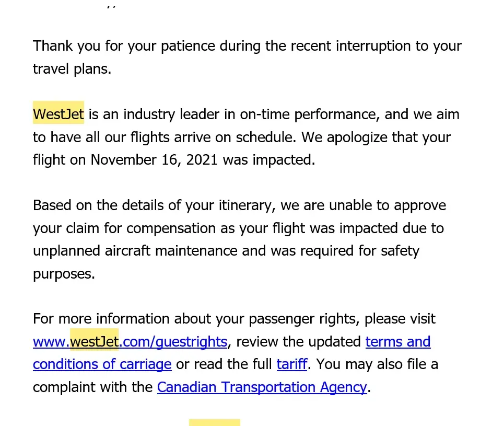
Task: Open the www.westjet.com/guestrights link
Action: coord(130,342)
